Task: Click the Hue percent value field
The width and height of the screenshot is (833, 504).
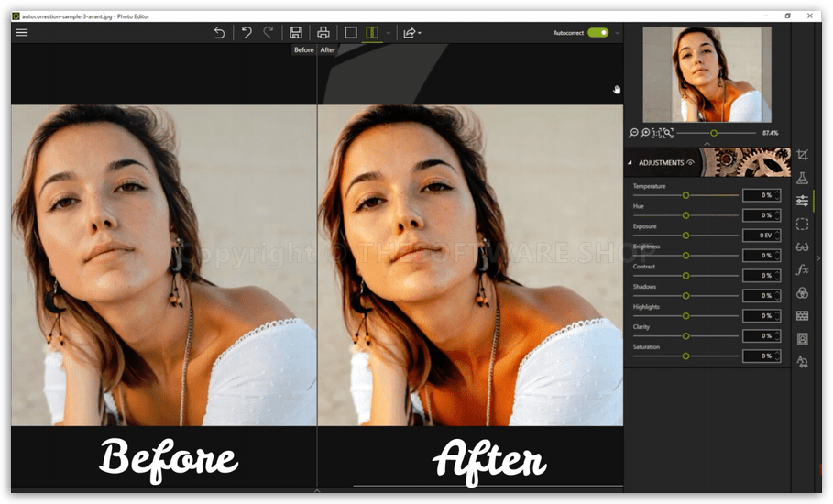Action: [762, 215]
